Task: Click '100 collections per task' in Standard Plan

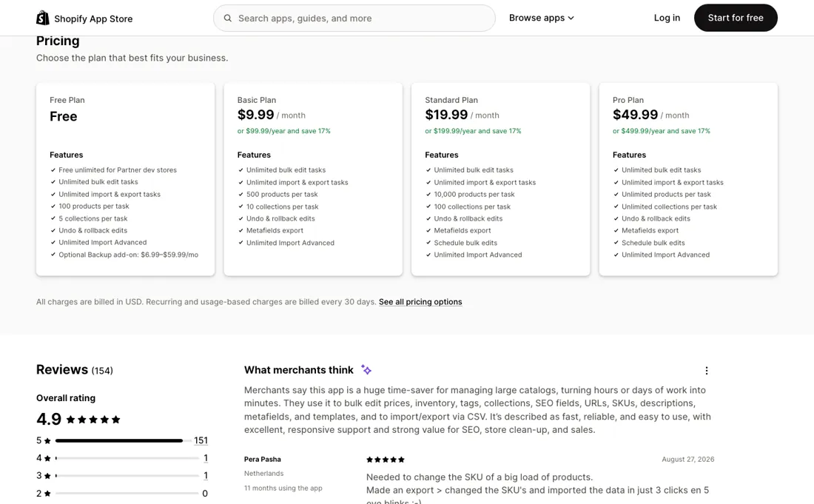Action: pyautogui.click(x=472, y=206)
